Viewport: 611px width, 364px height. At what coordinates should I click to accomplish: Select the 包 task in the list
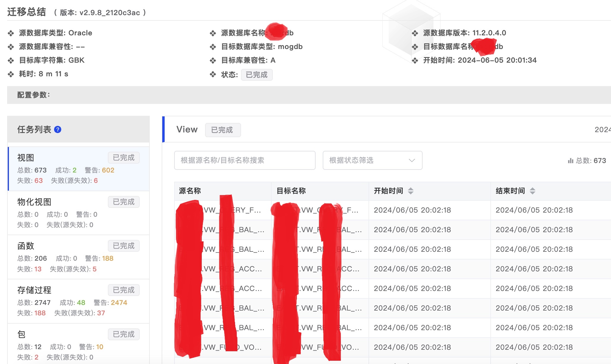click(79, 344)
